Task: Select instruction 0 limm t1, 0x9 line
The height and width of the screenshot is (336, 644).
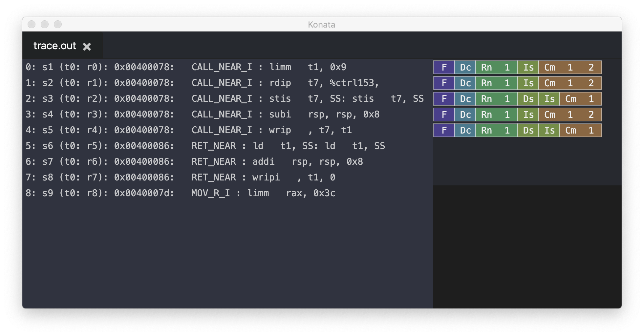Action: pos(186,67)
